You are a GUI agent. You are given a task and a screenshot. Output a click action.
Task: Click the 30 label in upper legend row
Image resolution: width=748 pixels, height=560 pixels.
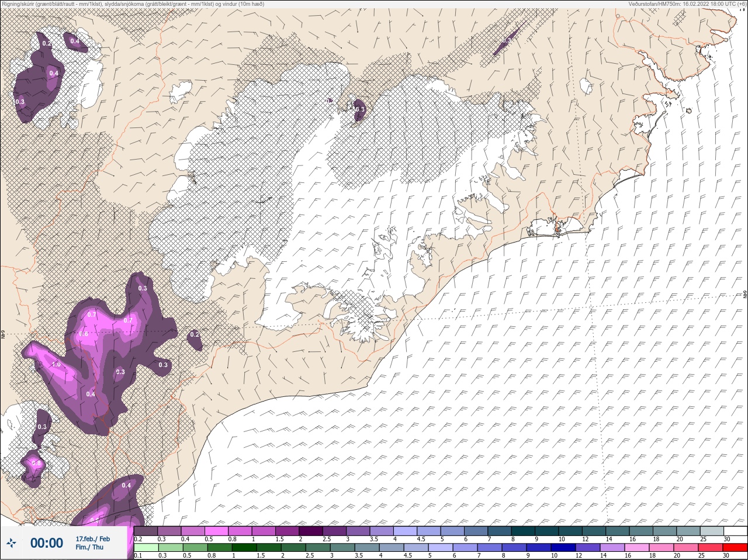(728, 539)
